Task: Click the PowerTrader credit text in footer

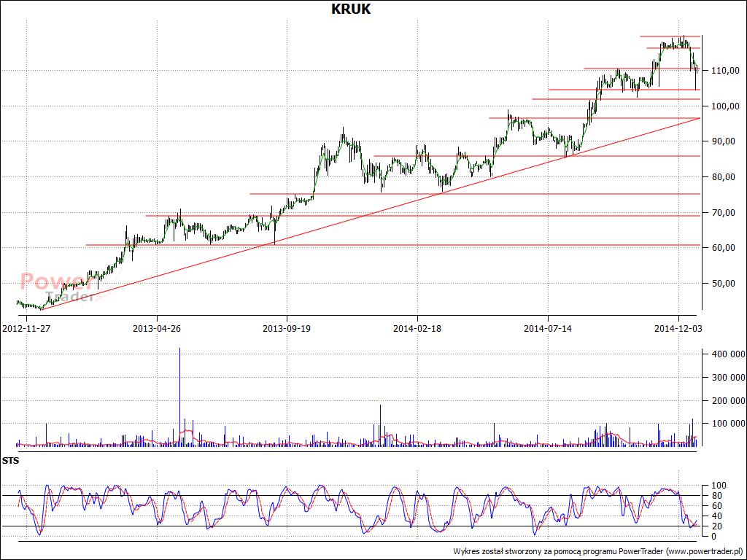Action: 598,551
